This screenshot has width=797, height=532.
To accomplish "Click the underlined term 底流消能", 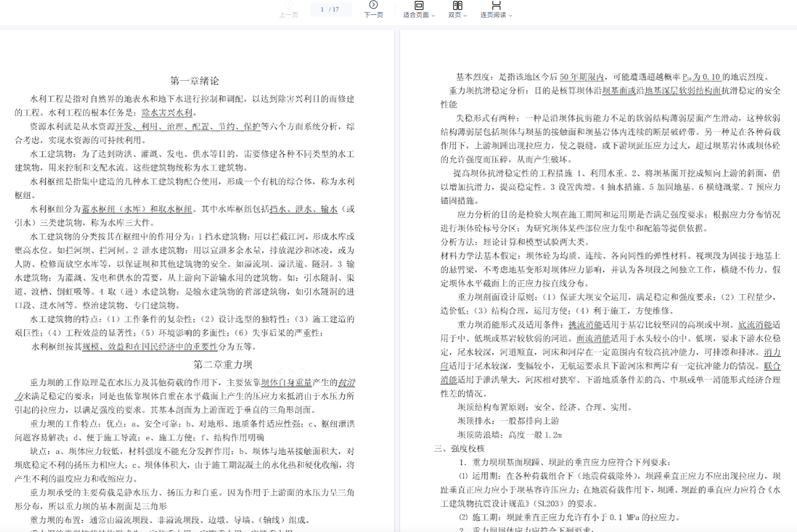I will [x=755, y=325].
